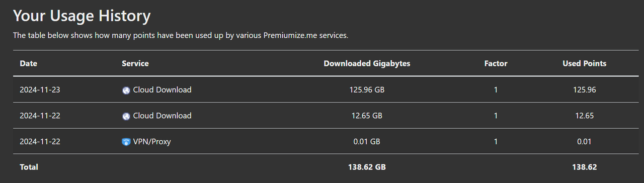Click the VPN/Proxy service label
Viewport: 644px width, 183px height.
pyautogui.click(x=152, y=142)
